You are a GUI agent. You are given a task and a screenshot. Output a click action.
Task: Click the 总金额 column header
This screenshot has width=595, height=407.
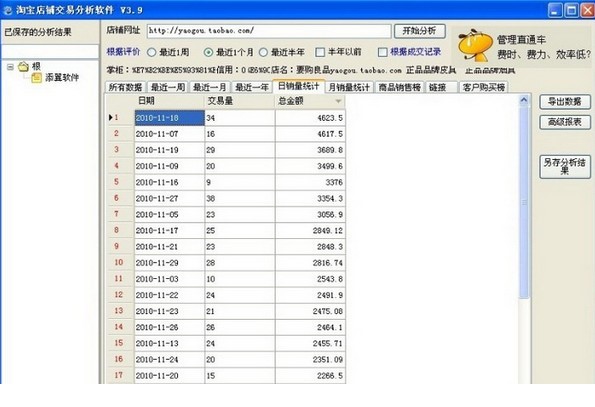(x=310, y=101)
